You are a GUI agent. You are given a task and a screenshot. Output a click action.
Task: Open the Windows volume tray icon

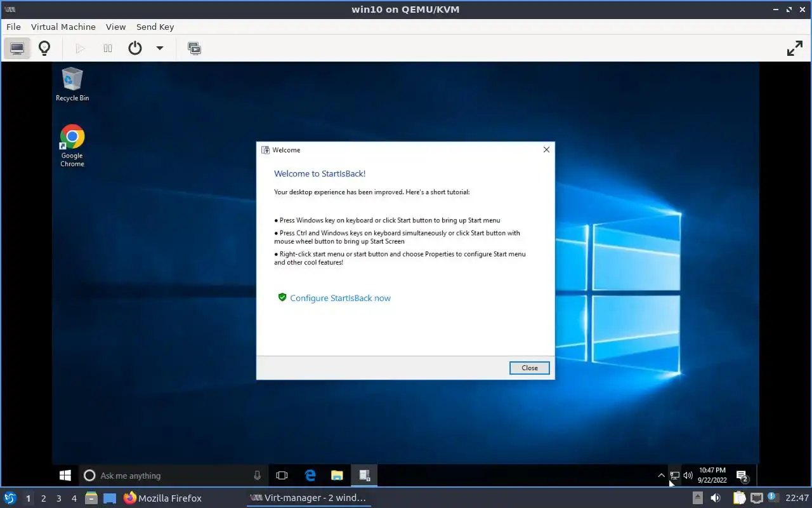point(688,475)
